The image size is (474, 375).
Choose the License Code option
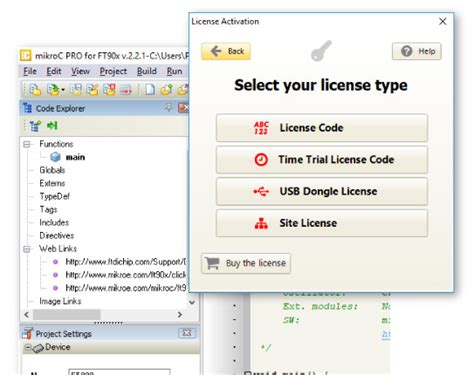[x=322, y=128]
